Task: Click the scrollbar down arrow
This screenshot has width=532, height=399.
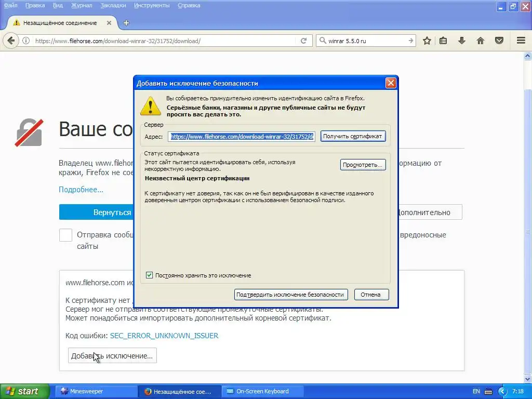Action: point(528,379)
